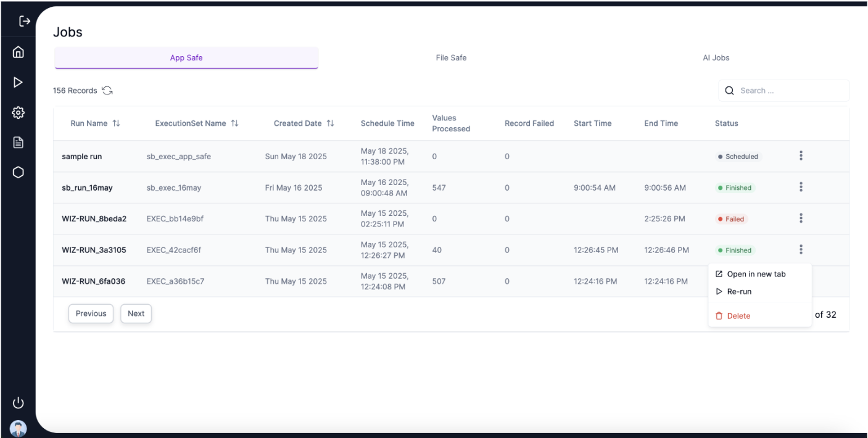This screenshot has height=438, width=868.
Task: Choose Delete in the context menu
Action: (738, 316)
